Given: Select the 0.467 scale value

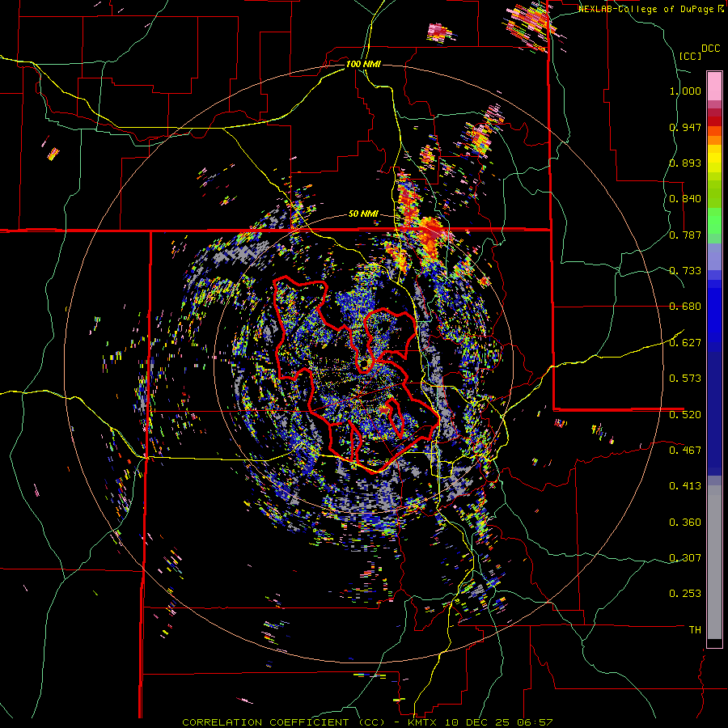Looking at the screenshot, I should coord(685,450).
